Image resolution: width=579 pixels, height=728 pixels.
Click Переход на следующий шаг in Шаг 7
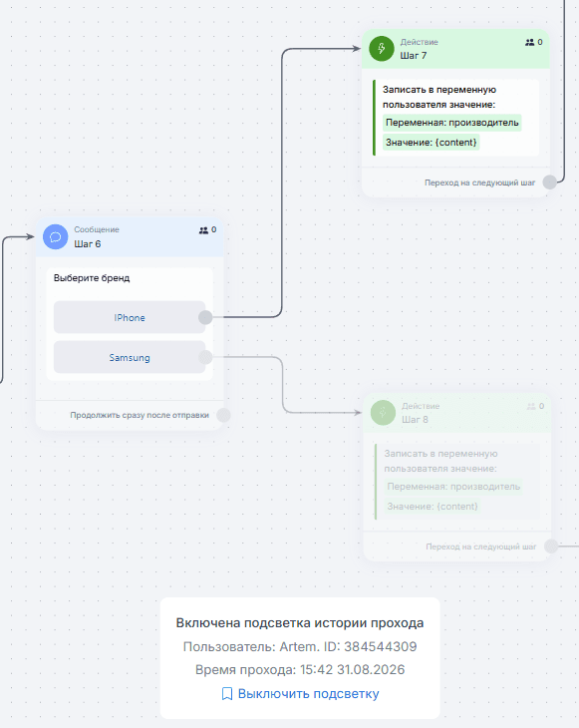[x=479, y=182]
